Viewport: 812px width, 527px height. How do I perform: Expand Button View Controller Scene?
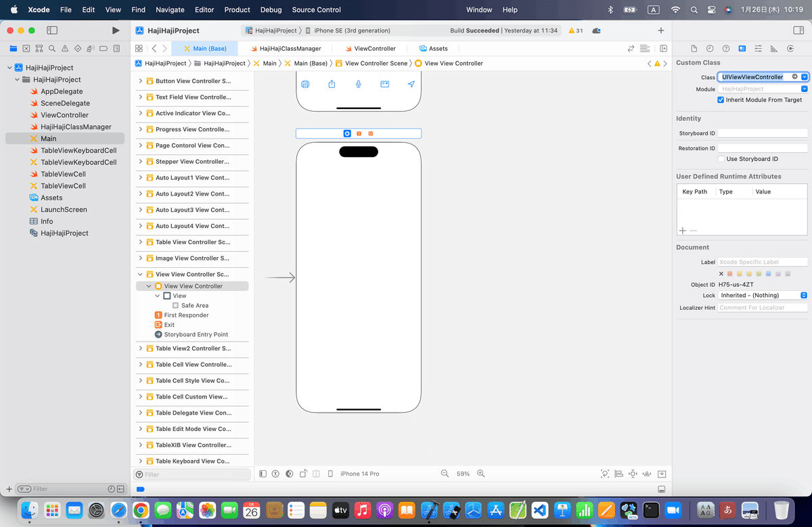[141, 81]
